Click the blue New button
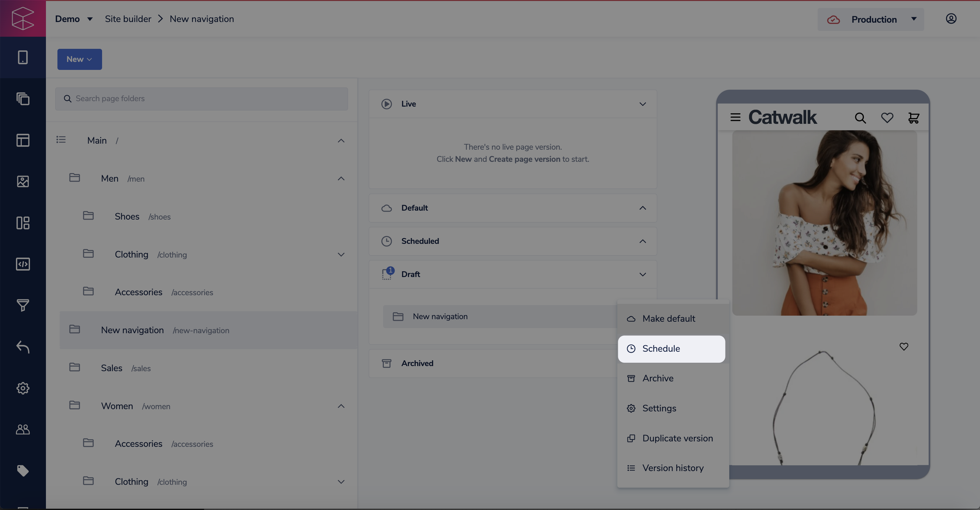This screenshot has width=980, height=510. [x=79, y=59]
